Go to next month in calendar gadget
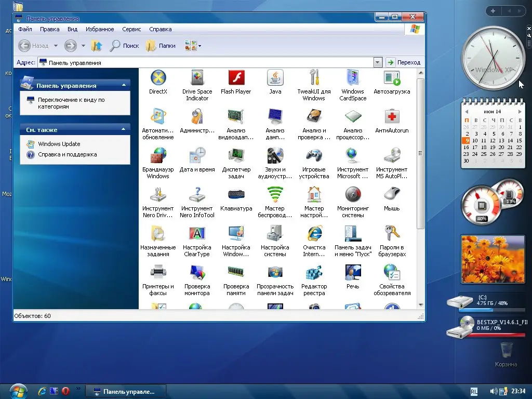Screen dimensions: 532x399 point(520,112)
